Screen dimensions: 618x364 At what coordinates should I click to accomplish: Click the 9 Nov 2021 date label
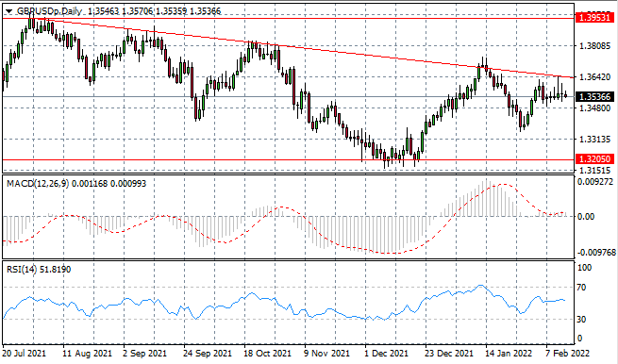(327, 354)
